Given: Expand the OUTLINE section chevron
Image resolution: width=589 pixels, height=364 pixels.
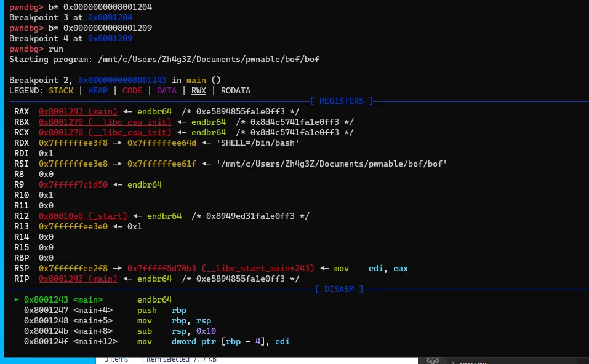Looking at the screenshot, I should click(x=453, y=361).
